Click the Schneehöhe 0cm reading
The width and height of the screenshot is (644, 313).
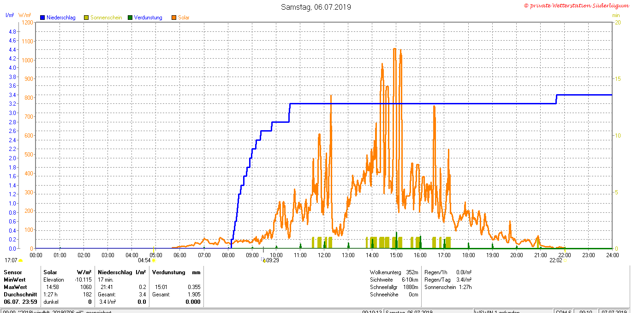click(394, 295)
